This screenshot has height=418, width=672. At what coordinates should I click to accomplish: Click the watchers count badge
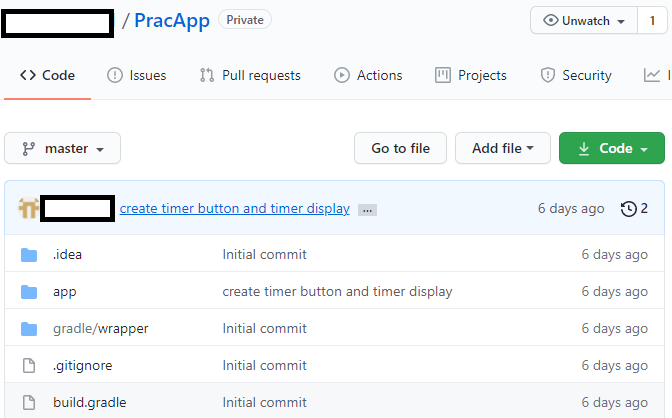653,21
